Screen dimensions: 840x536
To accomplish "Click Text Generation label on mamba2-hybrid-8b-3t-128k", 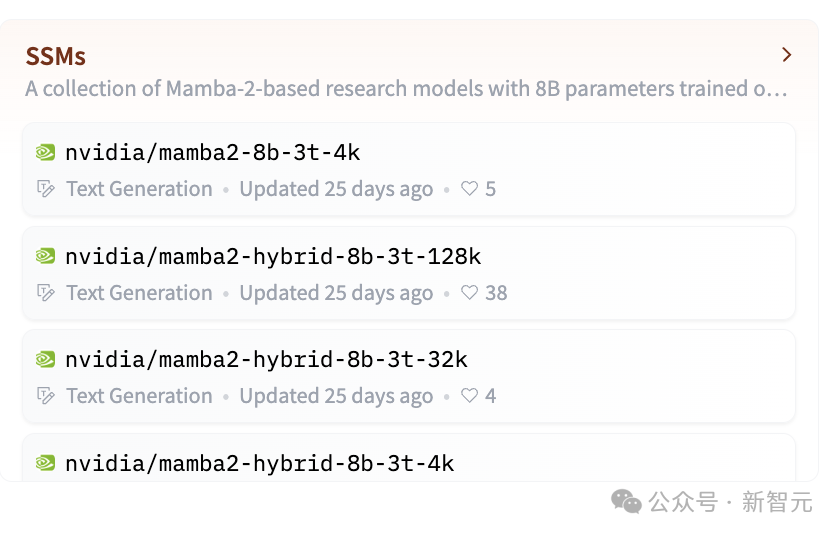I will click(x=139, y=293).
